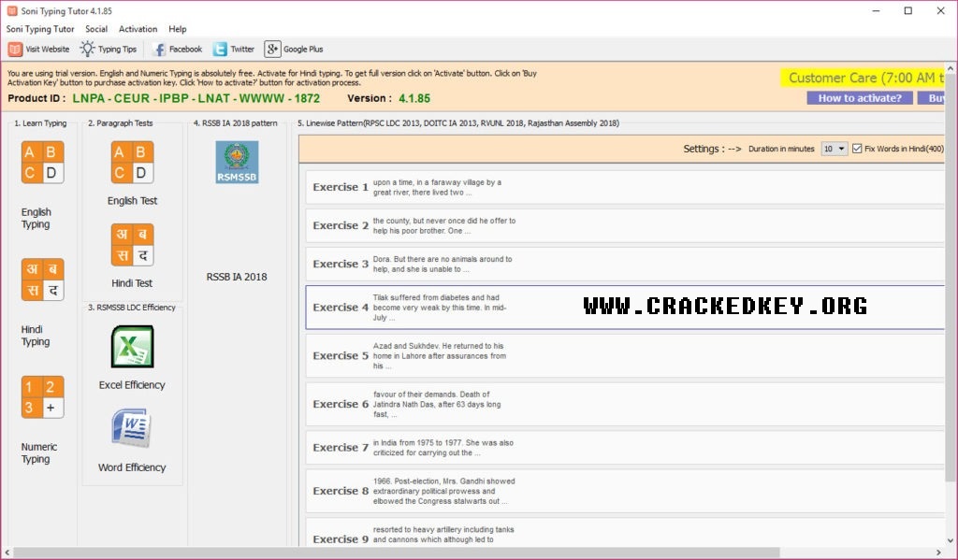Click the Numeric Typing label
The width and height of the screenshot is (958, 560).
pos(39,452)
